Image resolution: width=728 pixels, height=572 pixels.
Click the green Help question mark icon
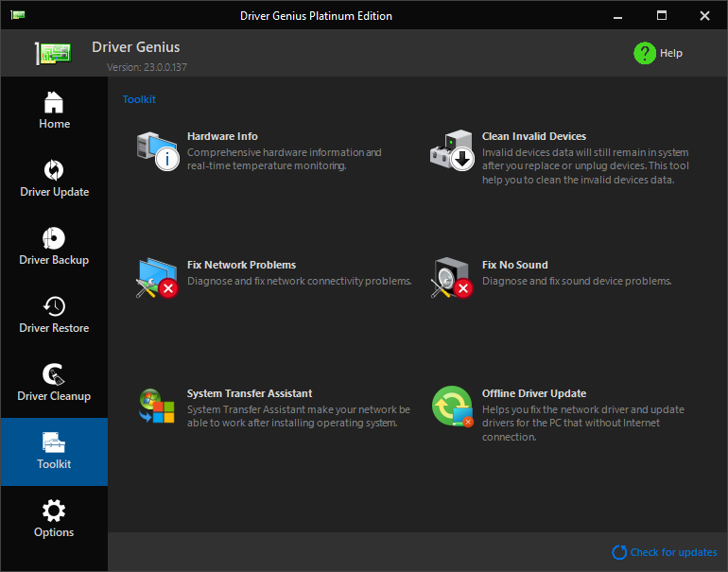pos(645,53)
